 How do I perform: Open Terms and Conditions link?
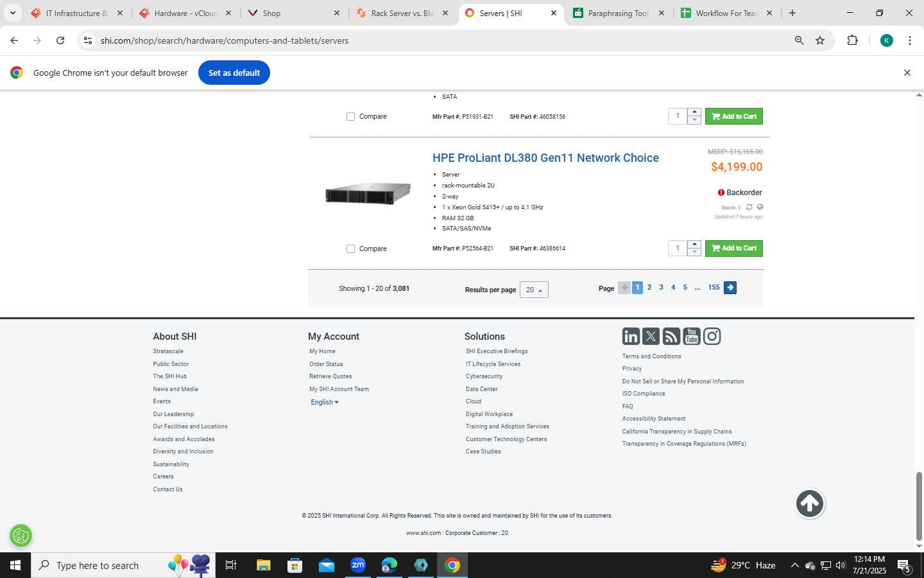[651, 356]
